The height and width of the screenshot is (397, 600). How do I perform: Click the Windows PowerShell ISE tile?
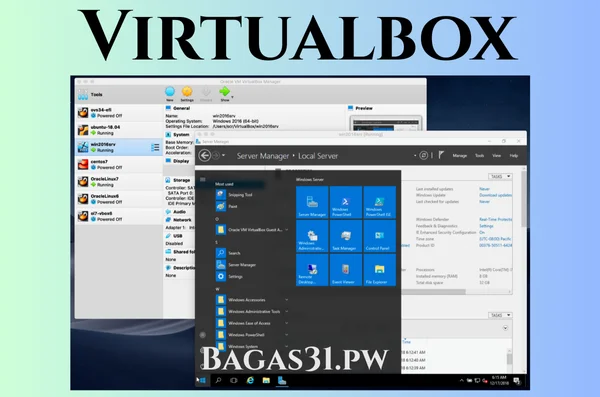pyautogui.click(x=379, y=202)
